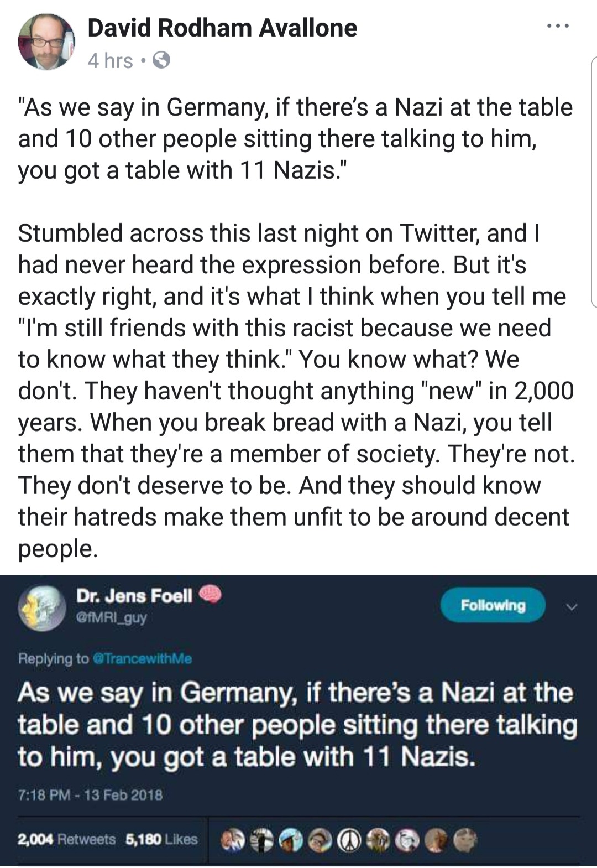This screenshot has width=597, height=868.
Task: Open the David Rodham Avallone name link
Action: click(222, 28)
